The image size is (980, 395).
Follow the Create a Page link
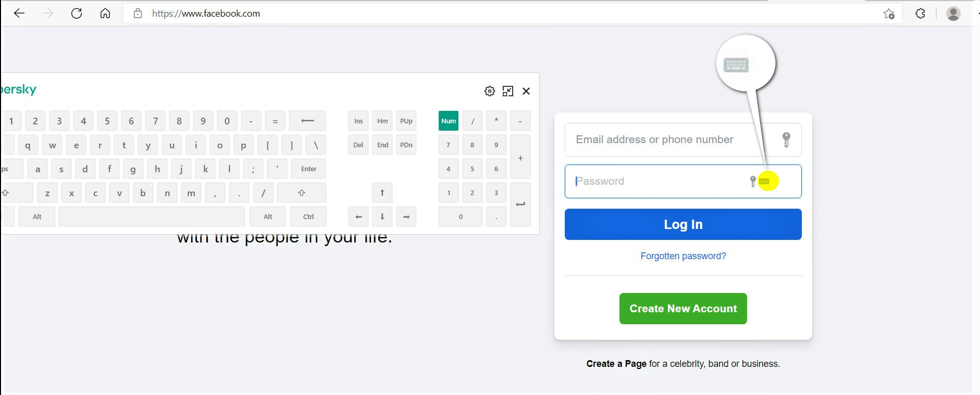[616, 364]
